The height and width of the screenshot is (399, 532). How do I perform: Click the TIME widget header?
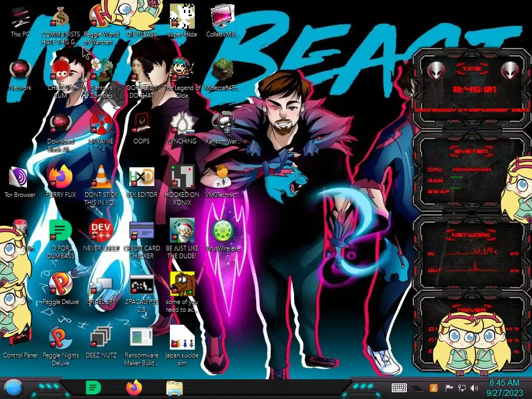point(472,69)
